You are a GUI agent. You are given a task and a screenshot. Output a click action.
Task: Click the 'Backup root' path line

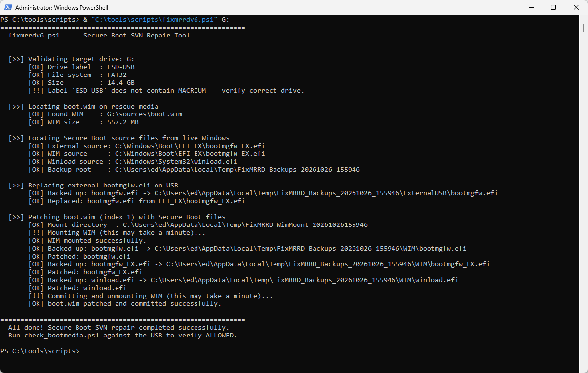click(194, 169)
